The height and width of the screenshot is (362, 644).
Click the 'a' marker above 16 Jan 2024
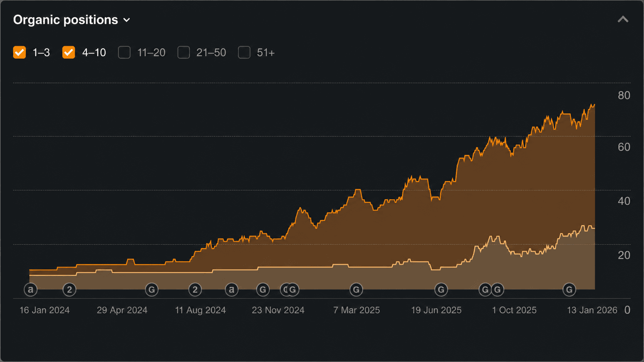pos(30,290)
